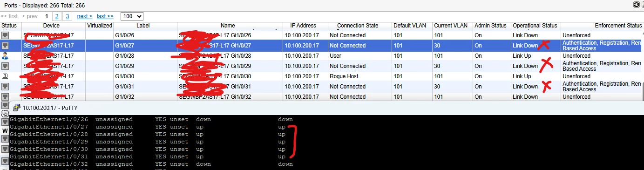Go to page 2 of ports
644x170 pixels.
[57, 16]
